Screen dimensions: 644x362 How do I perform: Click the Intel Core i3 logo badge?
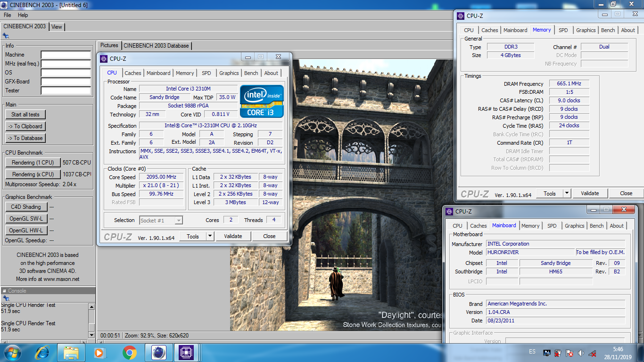tap(262, 101)
